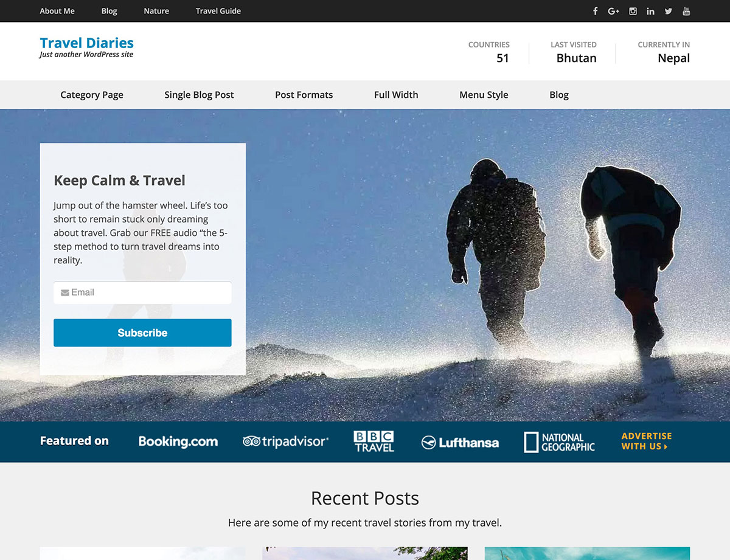
Task: Click the Booking.com logo
Action: tap(178, 441)
